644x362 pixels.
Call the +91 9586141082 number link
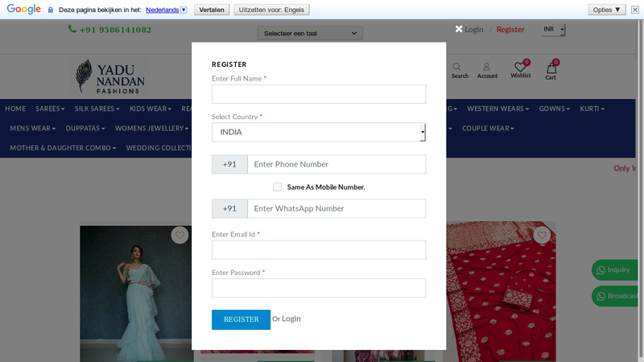pos(115,30)
